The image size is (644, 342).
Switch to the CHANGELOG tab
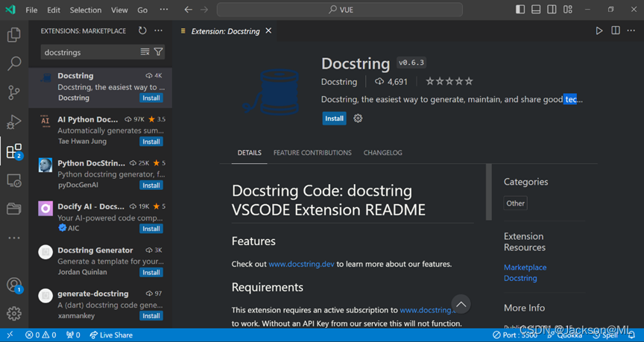(x=383, y=153)
